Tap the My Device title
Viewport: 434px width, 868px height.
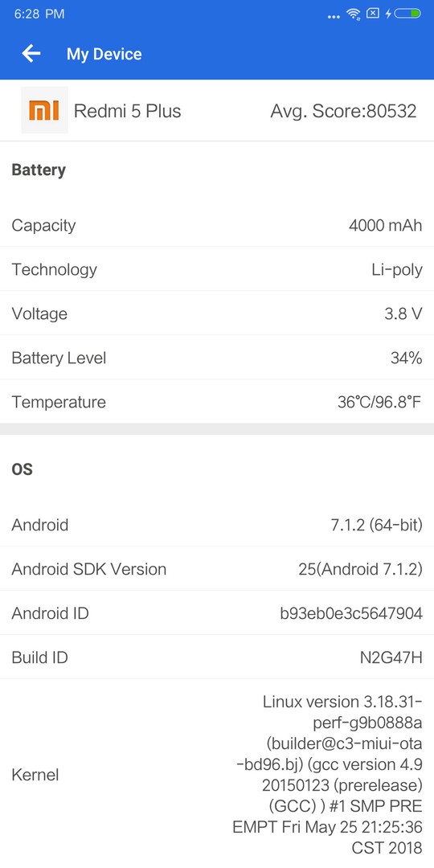(x=104, y=54)
